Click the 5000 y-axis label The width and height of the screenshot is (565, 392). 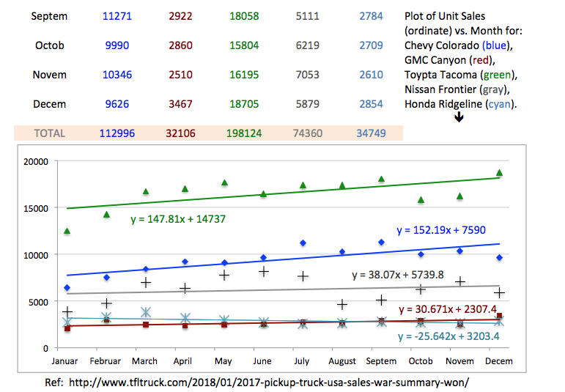pyautogui.click(x=38, y=303)
